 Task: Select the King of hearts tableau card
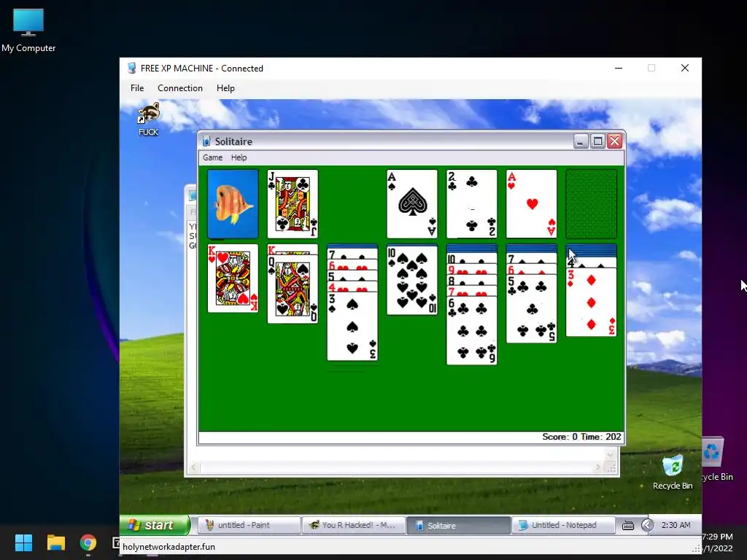click(233, 279)
